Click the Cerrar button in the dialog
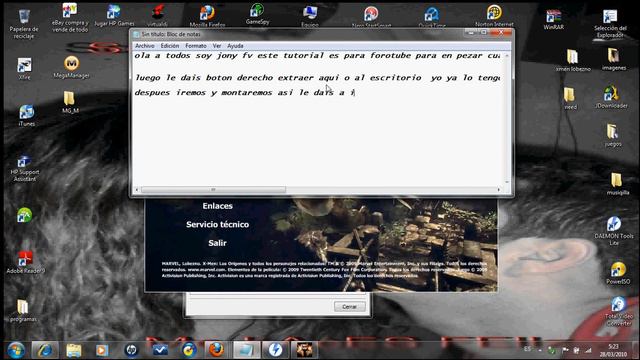The width and height of the screenshot is (640, 360). click(349, 307)
